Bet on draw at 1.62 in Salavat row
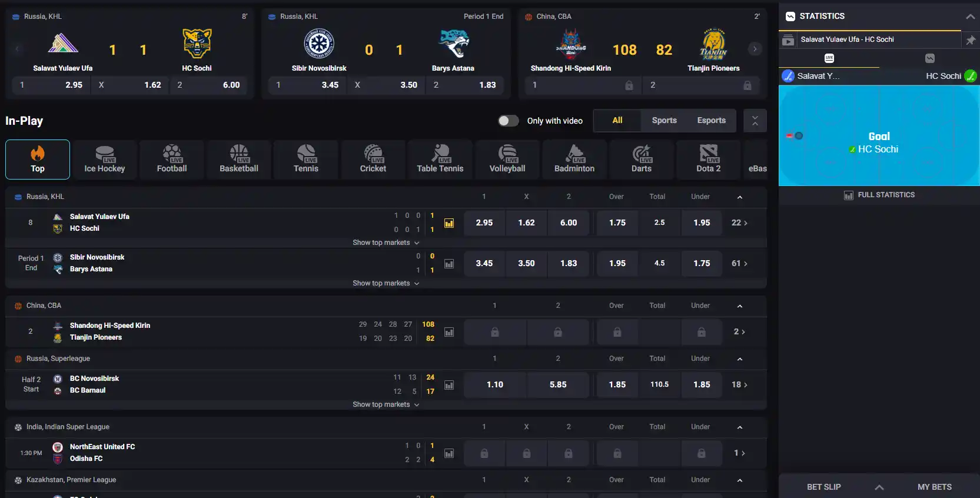The image size is (980, 498). [x=527, y=223]
